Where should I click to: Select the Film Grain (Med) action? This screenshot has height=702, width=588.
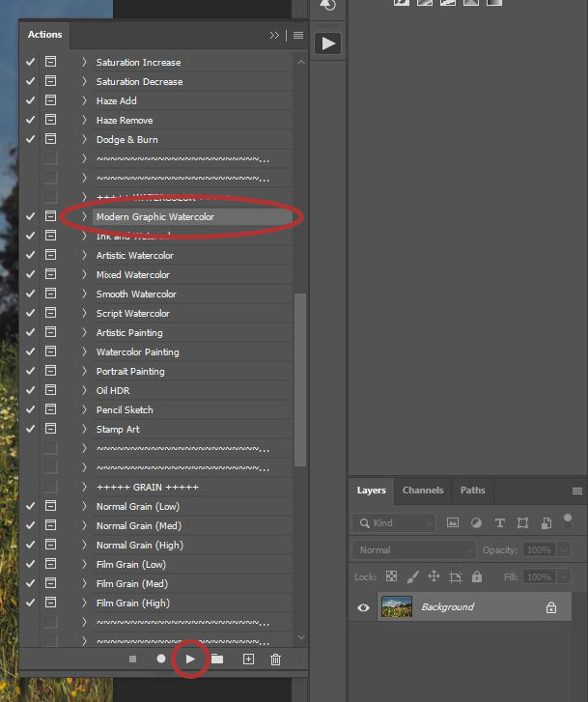[131, 583]
